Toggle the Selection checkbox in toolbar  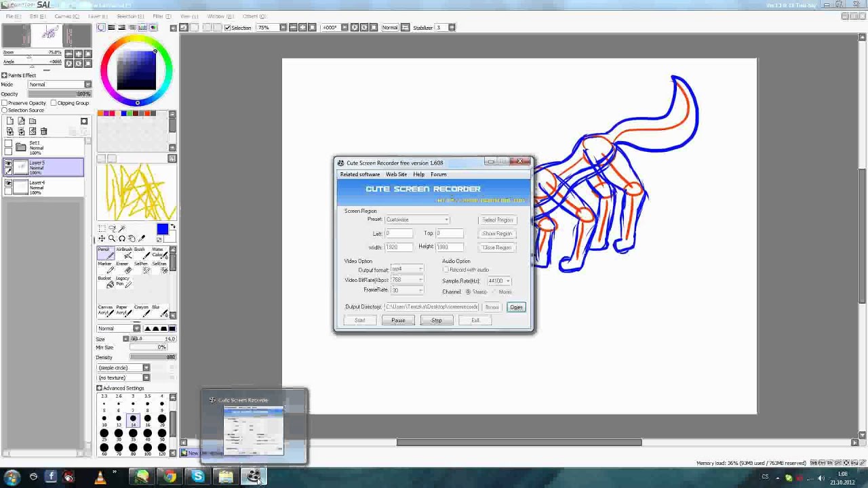click(228, 27)
